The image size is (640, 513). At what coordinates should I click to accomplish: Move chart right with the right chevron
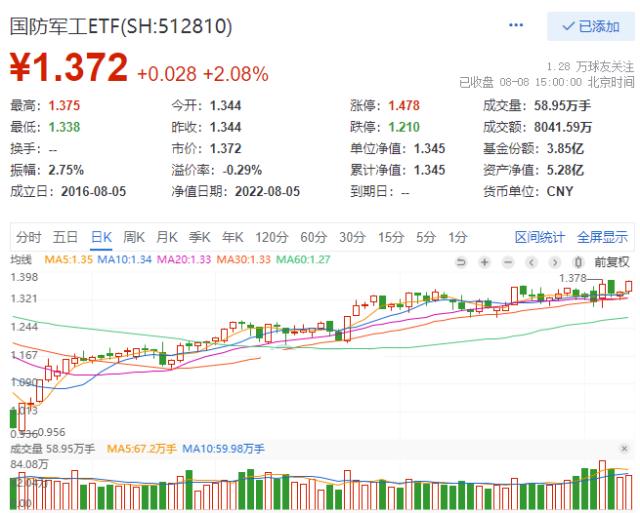(x=555, y=262)
